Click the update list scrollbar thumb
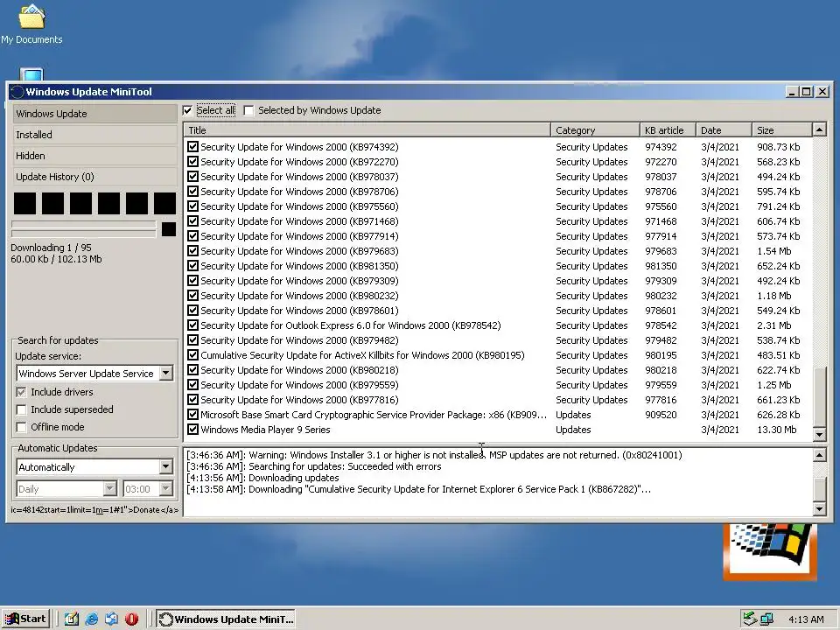This screenshot has width=840, height=630. point(819,396)
